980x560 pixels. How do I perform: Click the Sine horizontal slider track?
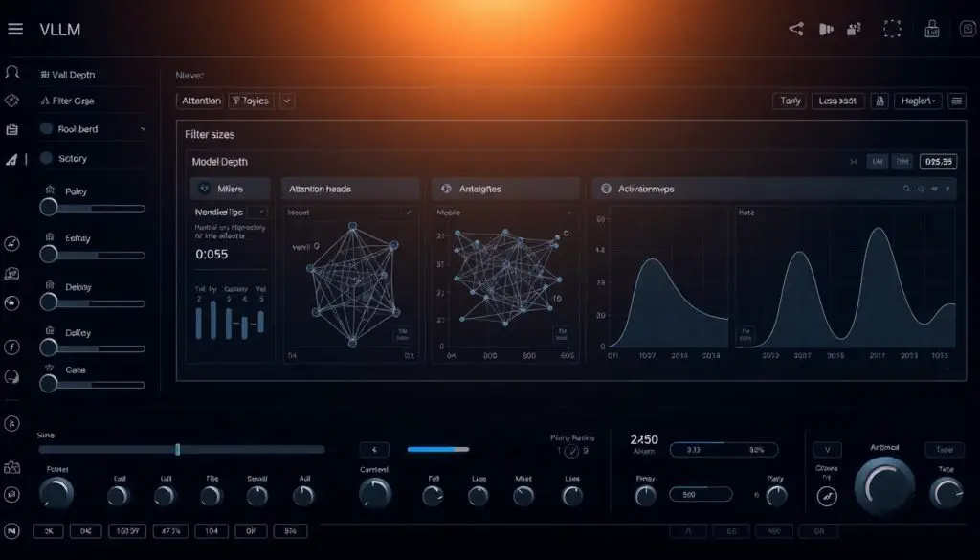pyautogui.click(x=181, y=449)
